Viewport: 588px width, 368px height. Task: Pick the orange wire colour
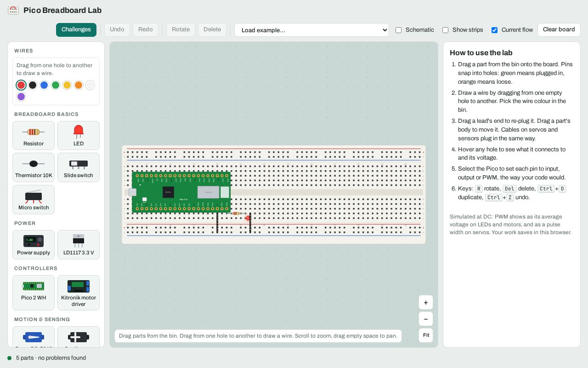pos(79,85)
